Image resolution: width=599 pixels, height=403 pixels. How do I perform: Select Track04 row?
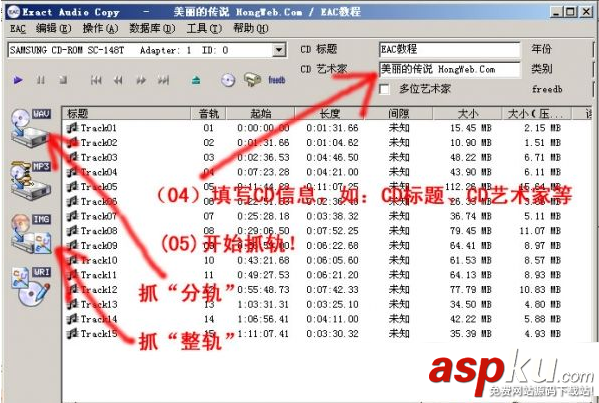[327, 172]
